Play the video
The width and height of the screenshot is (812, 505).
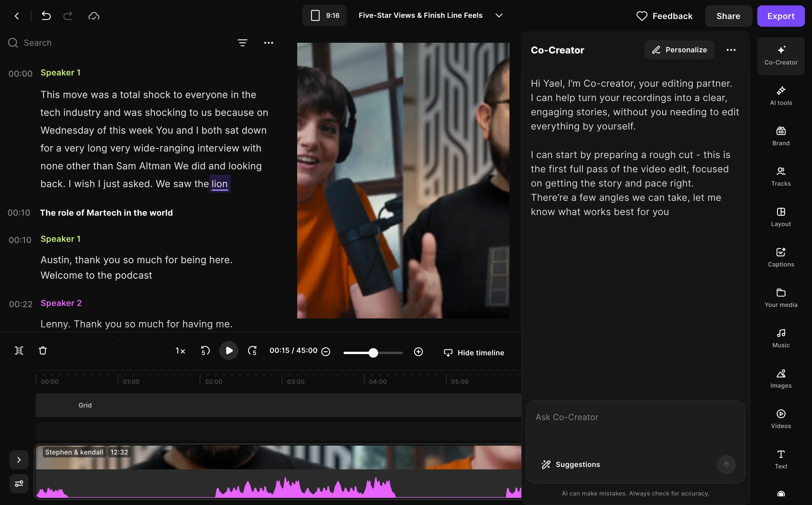click(229, 351)
